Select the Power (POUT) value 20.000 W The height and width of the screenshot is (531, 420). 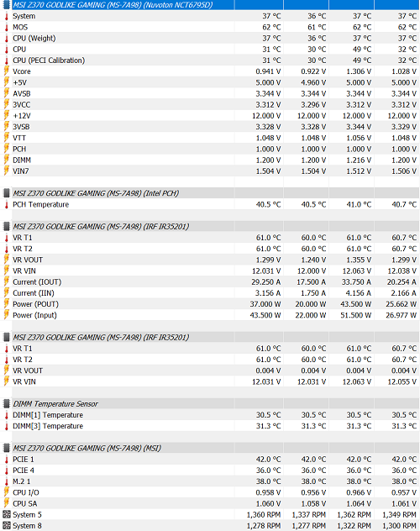tap(311, 304)
